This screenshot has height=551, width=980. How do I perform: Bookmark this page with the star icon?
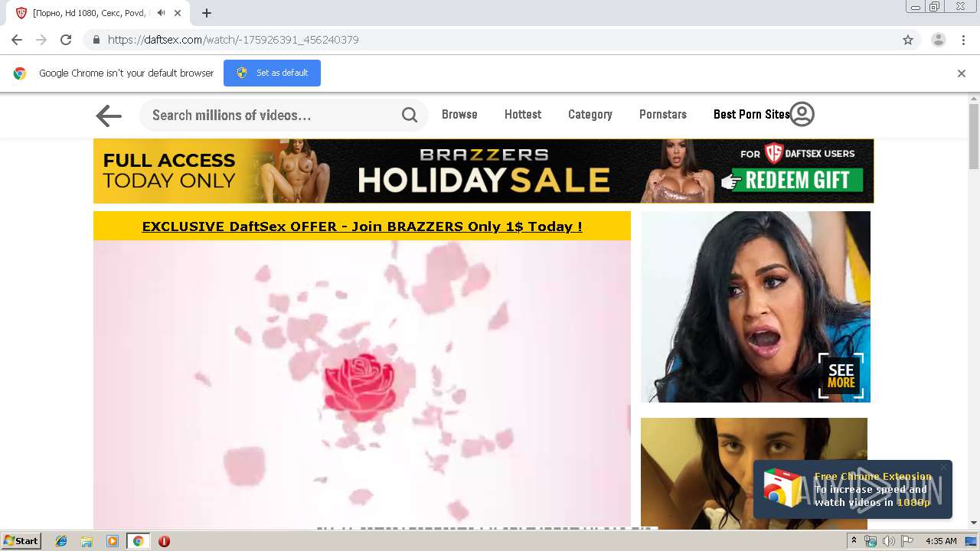coord(908,40)
